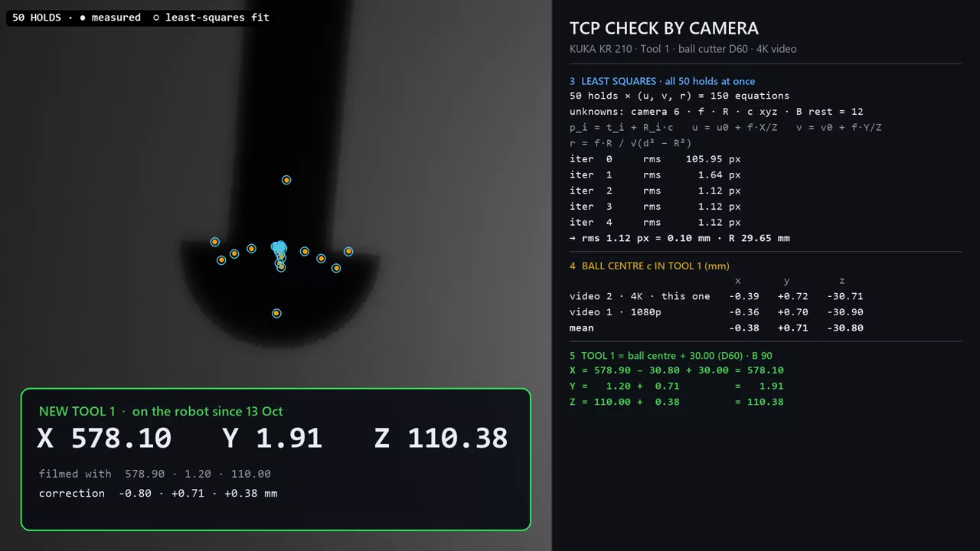Click the 'Z = 110.00 + 0.38' equation
Image resolution: width=980 pixels, height=551 pixels.
tap(677, 402)
